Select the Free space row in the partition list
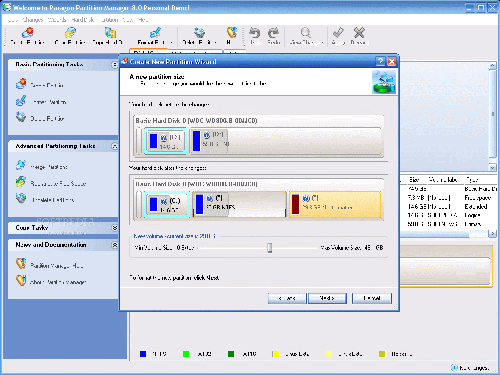This screenshot has width=500, height=375. click(x=449, y=198)
